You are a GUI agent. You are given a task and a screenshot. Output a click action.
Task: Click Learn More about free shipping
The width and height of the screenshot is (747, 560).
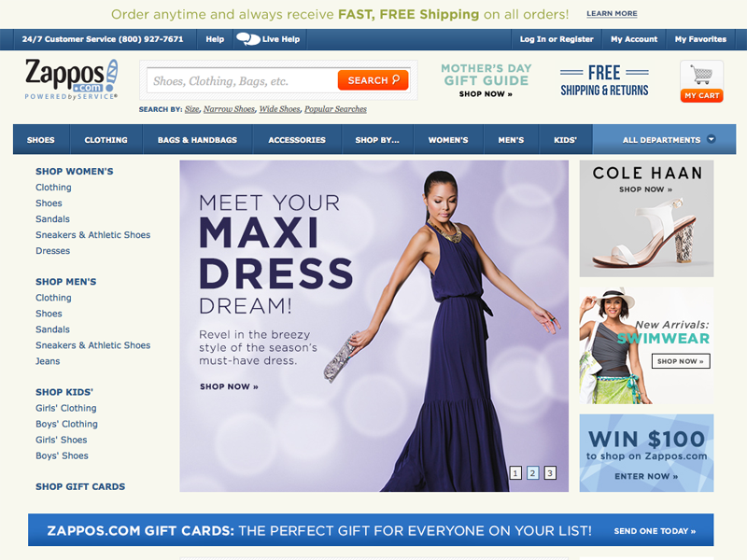coord(612,14)
